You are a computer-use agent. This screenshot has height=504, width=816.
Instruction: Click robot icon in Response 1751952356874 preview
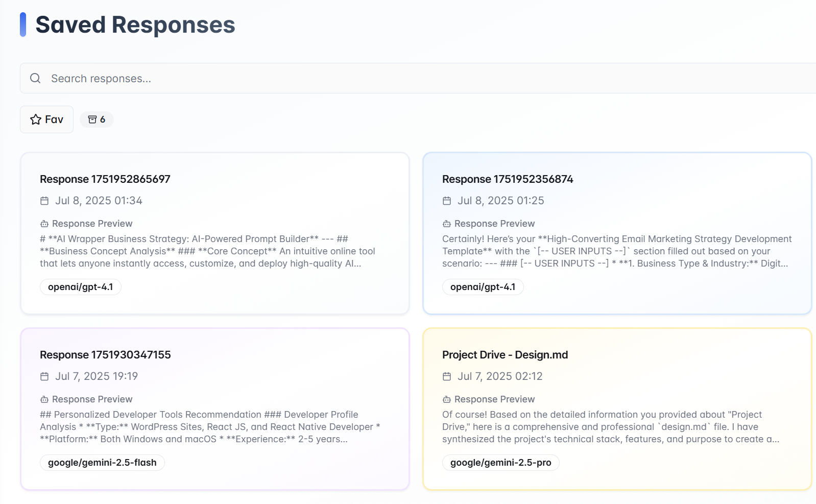(x=447, y=224)
